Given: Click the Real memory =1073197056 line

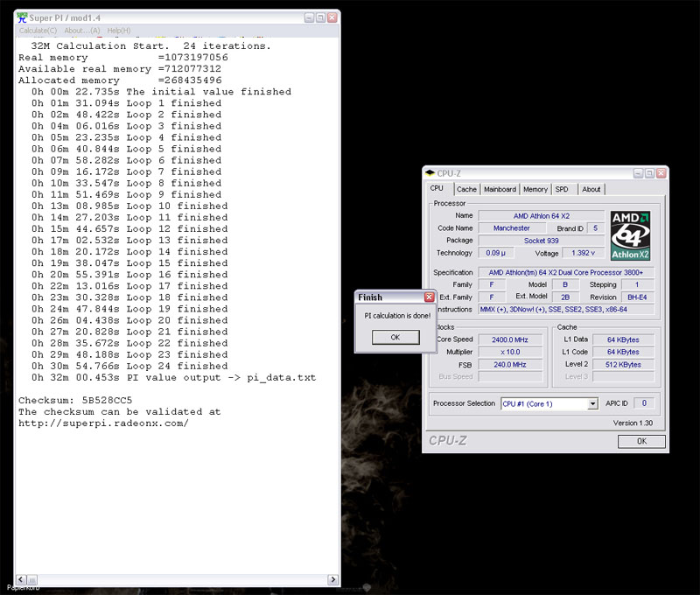Looking at the screenshot, I should click(x=123, y=58).
